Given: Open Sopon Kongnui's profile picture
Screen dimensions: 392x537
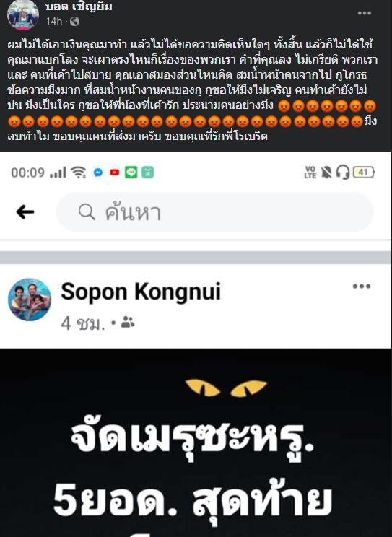Looking at the screenshot, I should tap(30, 300).
